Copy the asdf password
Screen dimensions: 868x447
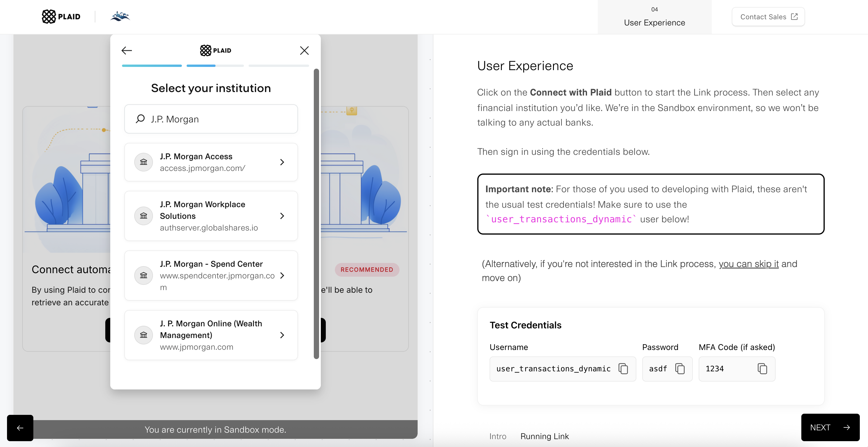[680, 369]
